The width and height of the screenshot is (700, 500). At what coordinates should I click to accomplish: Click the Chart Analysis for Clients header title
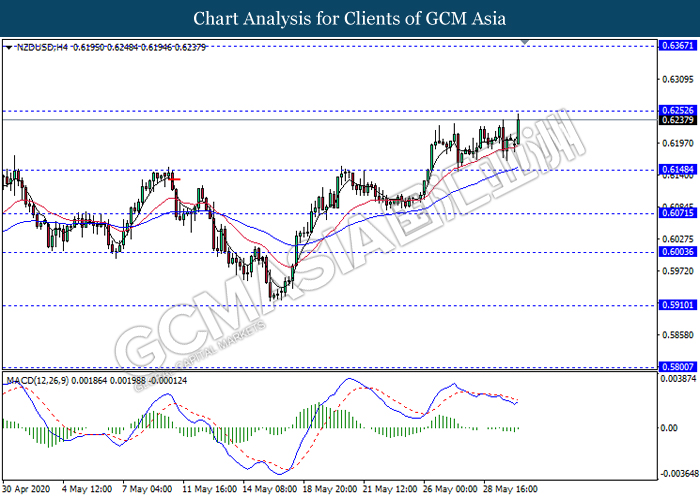[x=350, y=18]
